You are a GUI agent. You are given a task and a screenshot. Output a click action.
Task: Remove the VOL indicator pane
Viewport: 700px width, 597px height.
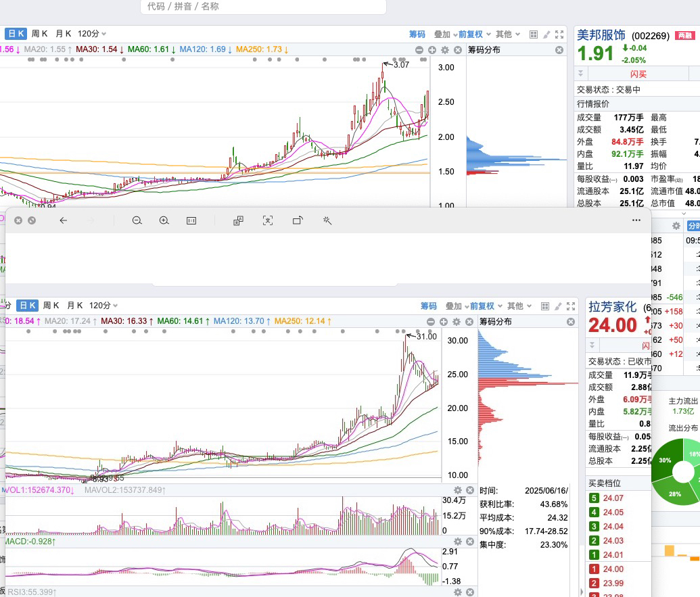(x=470, y=490)
